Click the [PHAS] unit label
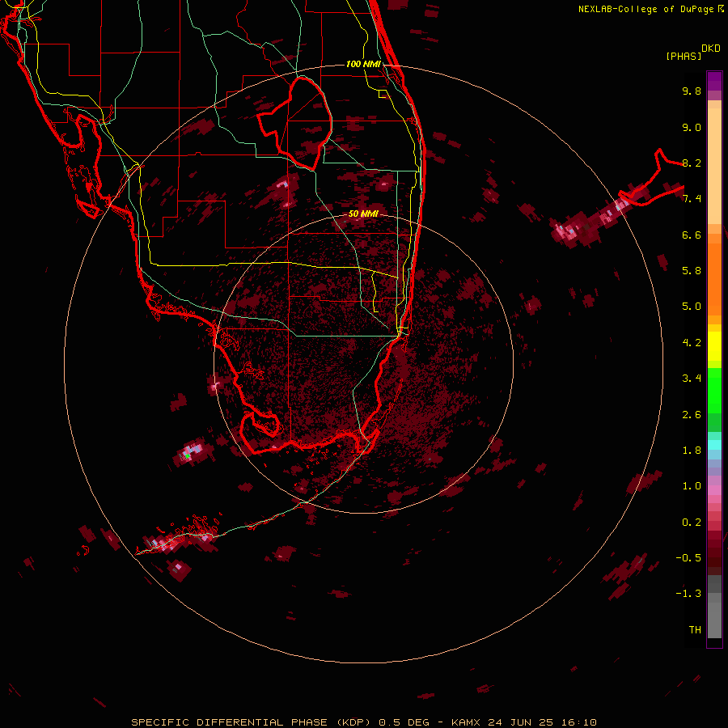 [684, 56]
